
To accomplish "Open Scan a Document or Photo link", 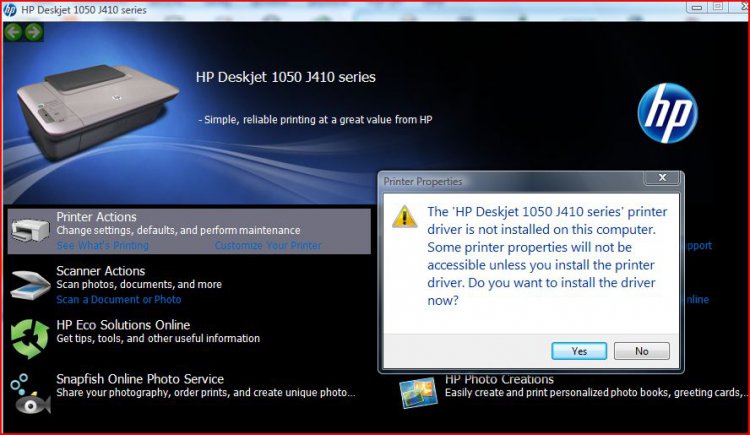I will [x=119, y=300].
